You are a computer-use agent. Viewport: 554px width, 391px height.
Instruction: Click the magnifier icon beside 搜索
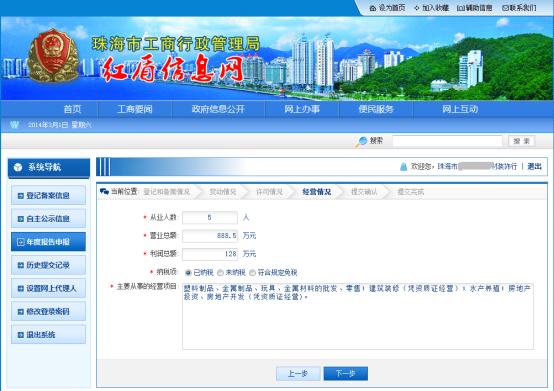361,142
